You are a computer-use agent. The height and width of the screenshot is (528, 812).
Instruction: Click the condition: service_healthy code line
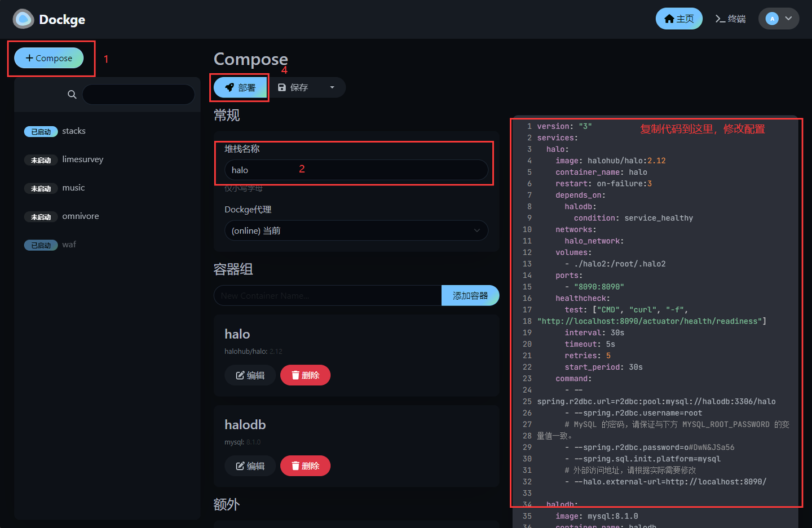click(x=633, y=218)
